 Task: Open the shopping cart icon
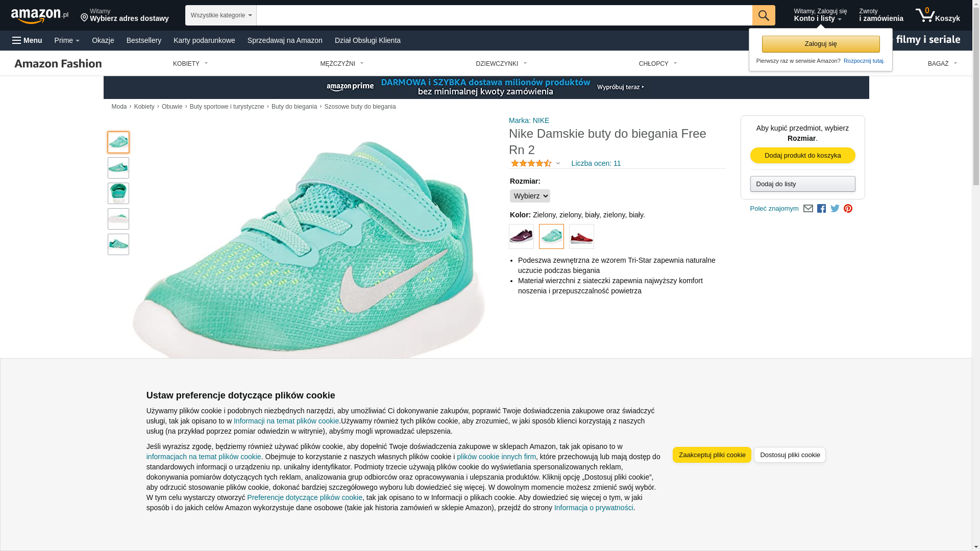(938, 15)
